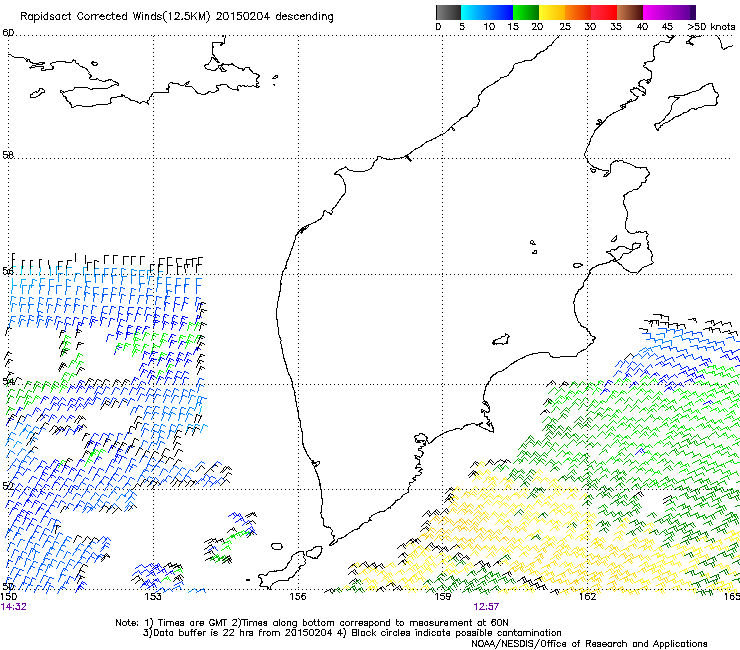
Task: Click the orange 25-30 knots legend segment
Action: (x=578, y=12)
